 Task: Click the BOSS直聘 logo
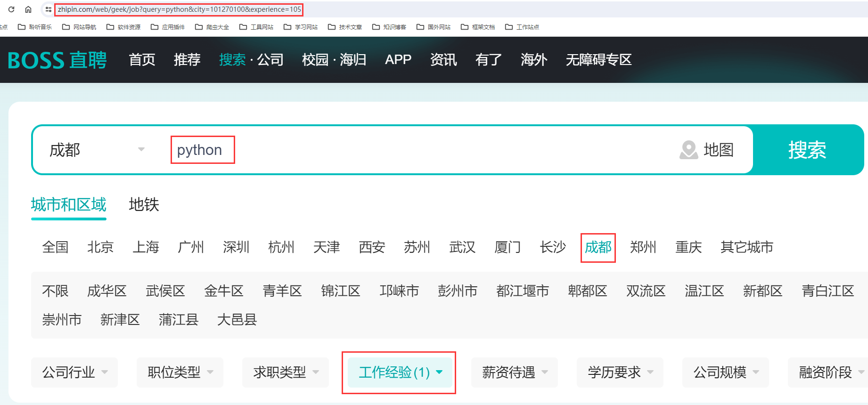57,60
